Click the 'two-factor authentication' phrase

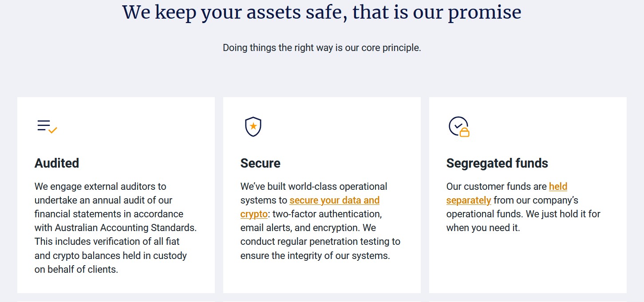coord(327,214)
